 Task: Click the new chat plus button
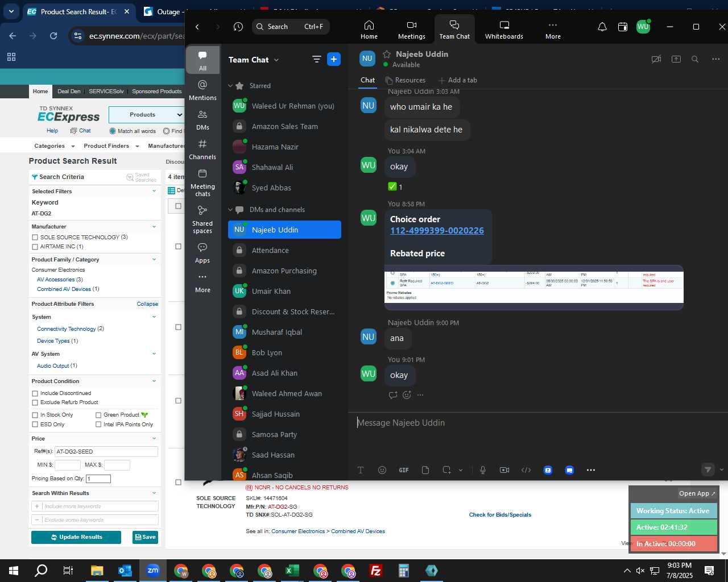[x=334, y=59]
